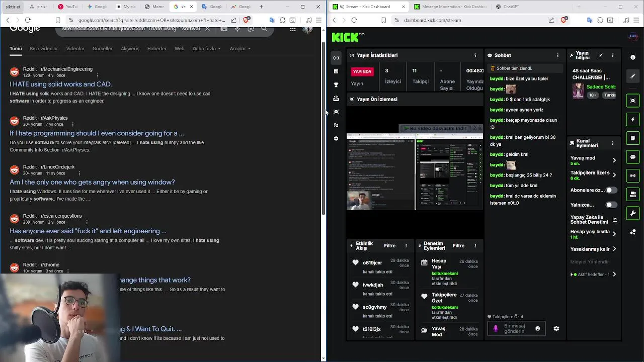Open chat settings gear beside message box
644x362 pixels.
click(556, 328)
